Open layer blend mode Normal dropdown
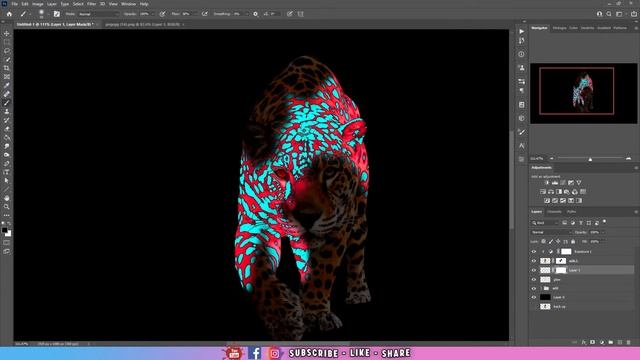The height and width of the screenshot is (360, 640). coord(551,232)
